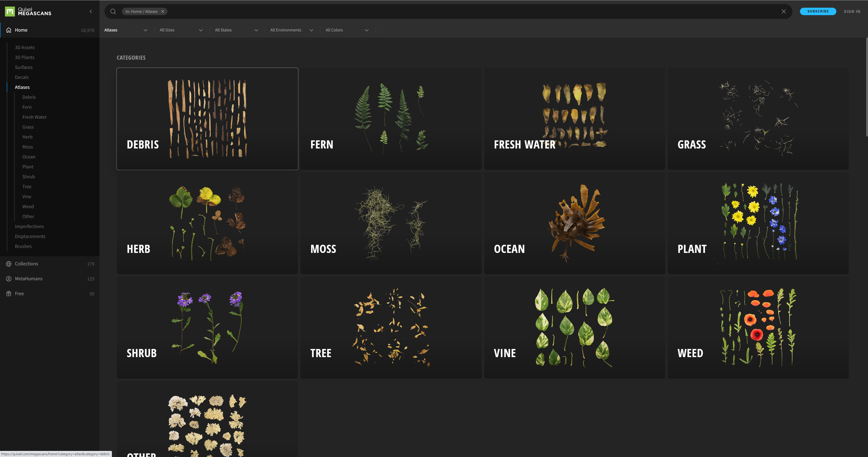Viewport: 868px width, 457px height.
Task: Click the Home house icon
Action: 9,30
